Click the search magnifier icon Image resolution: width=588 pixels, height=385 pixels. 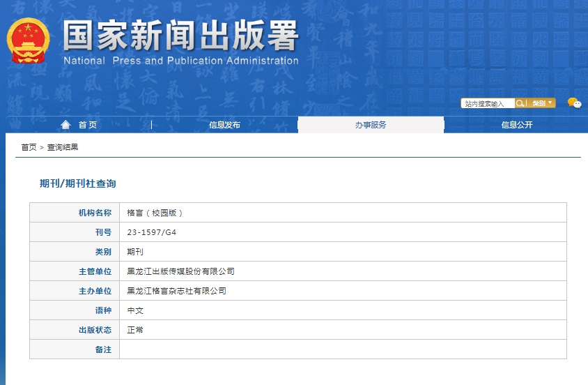coord(520,103)
